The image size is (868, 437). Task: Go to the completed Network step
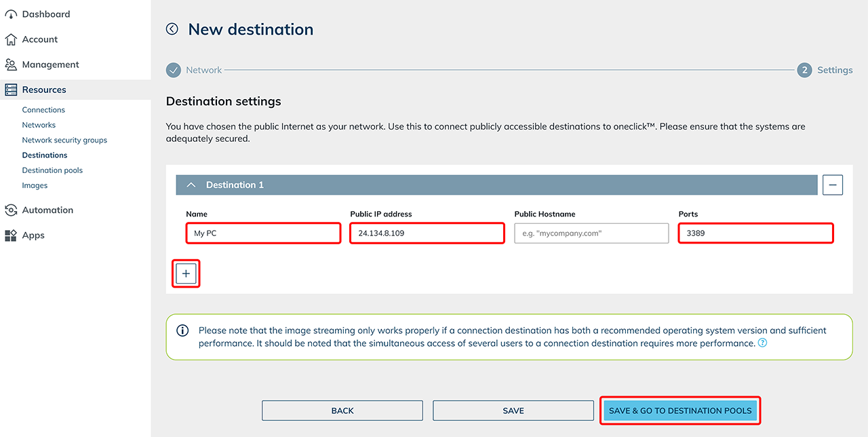coord(174,70)
